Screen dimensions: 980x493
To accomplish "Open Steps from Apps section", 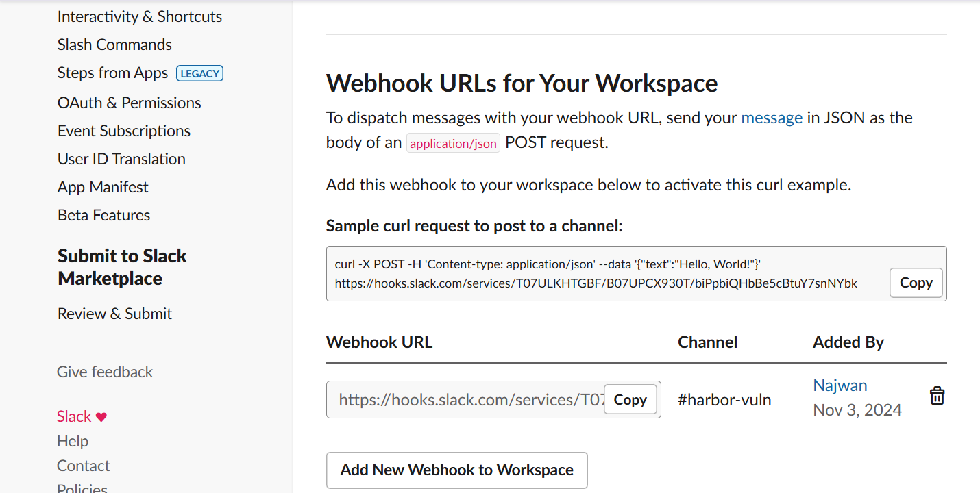I will coord(112,73).
